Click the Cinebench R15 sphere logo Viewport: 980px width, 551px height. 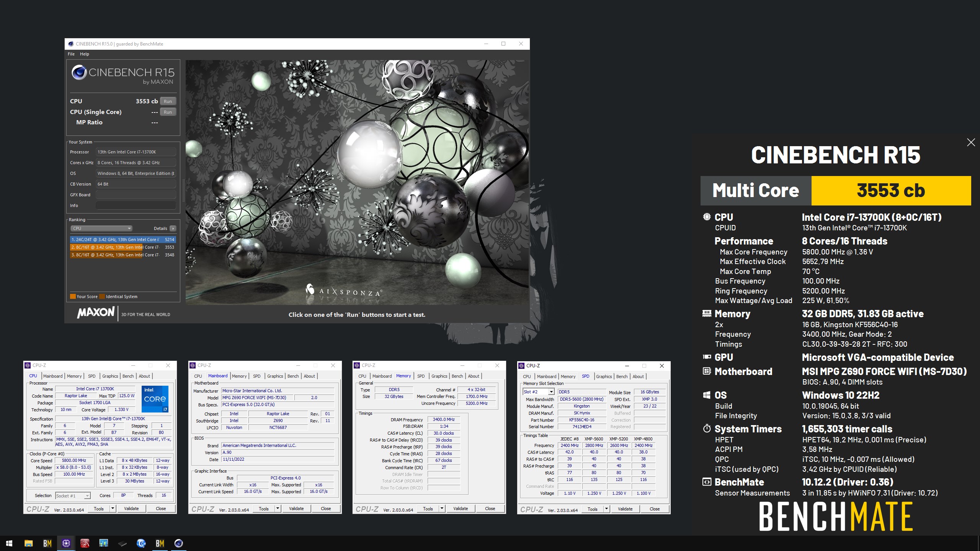pos(79,72)
